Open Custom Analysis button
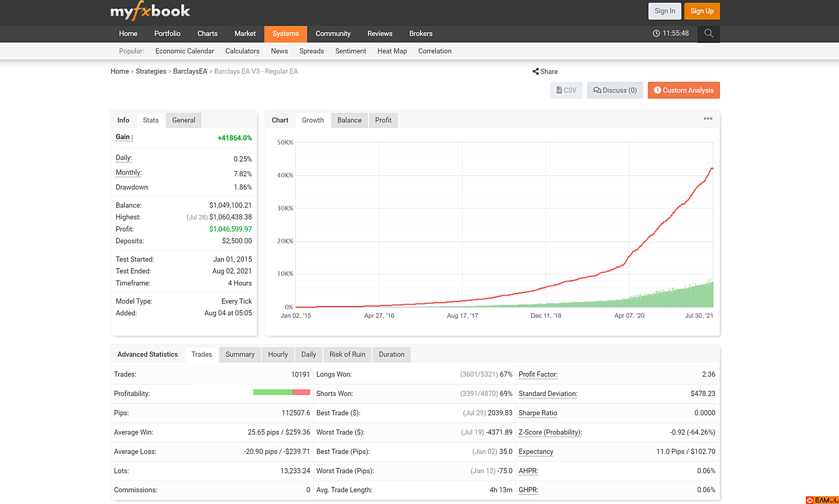Screen dimensions: 839x504 (683, 90)
